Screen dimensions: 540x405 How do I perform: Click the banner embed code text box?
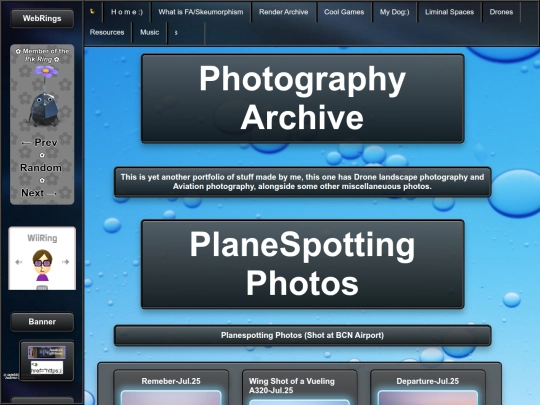(x=47, y=367)
